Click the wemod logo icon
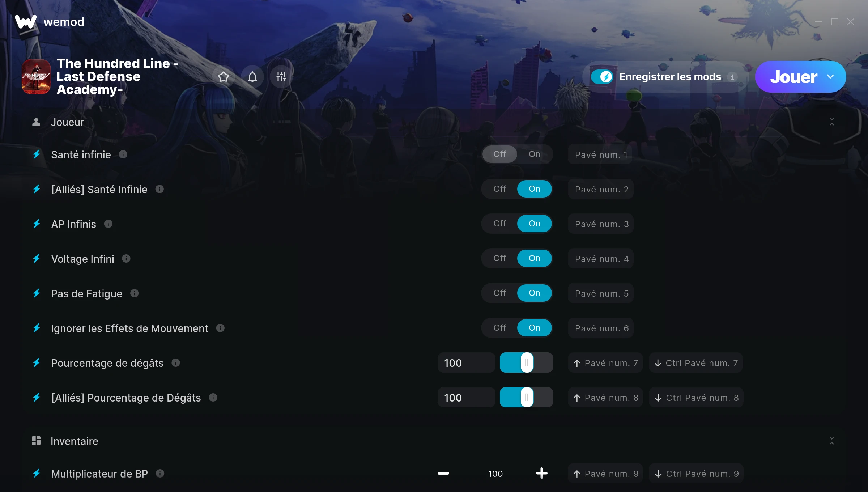868x492 pixels. point(26,22)
